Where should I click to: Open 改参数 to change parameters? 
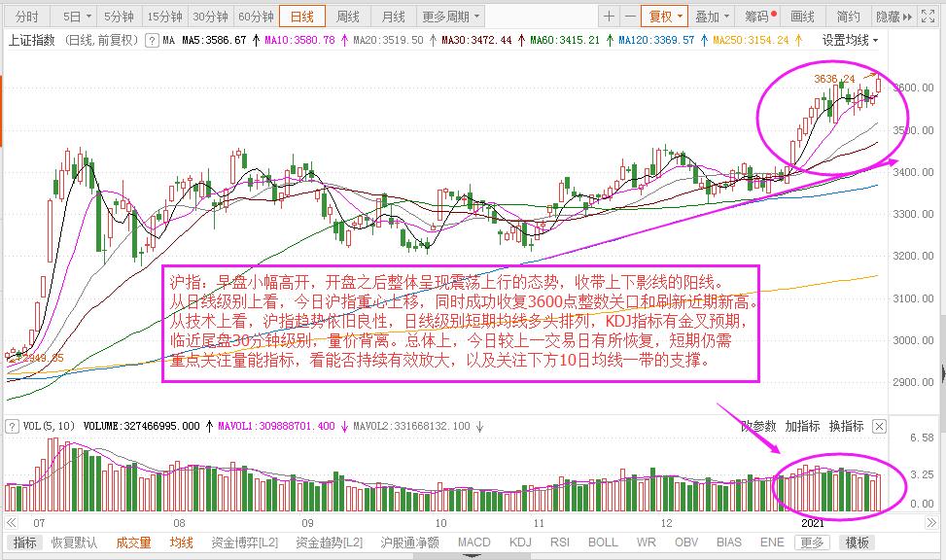(759, 426)
